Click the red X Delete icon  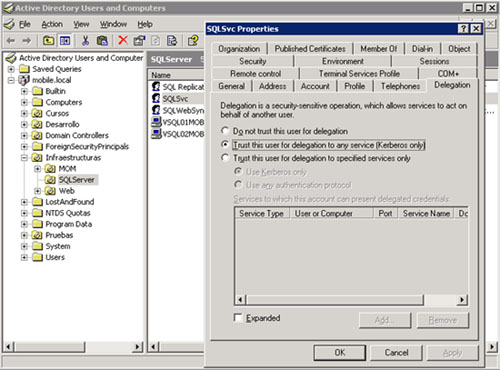tap(123, 40)
